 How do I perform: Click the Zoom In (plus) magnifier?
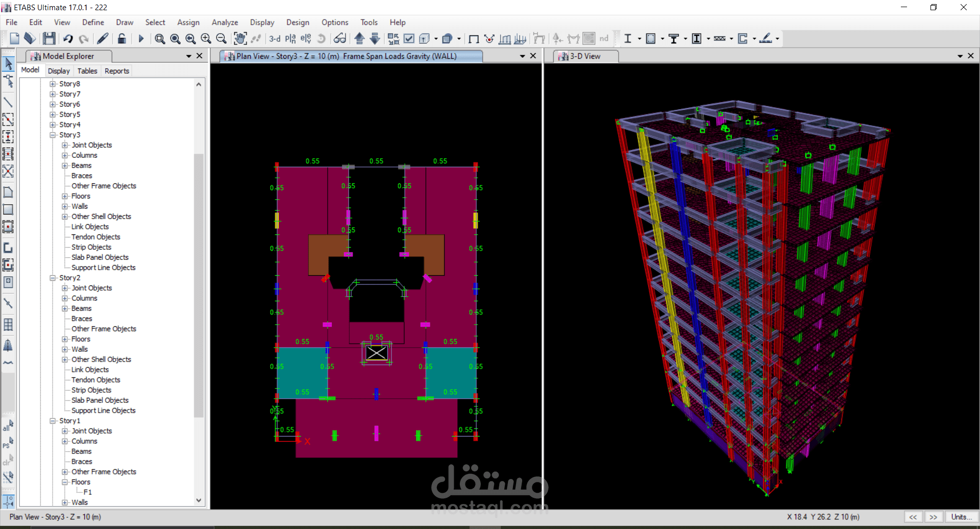pos(206,39)
